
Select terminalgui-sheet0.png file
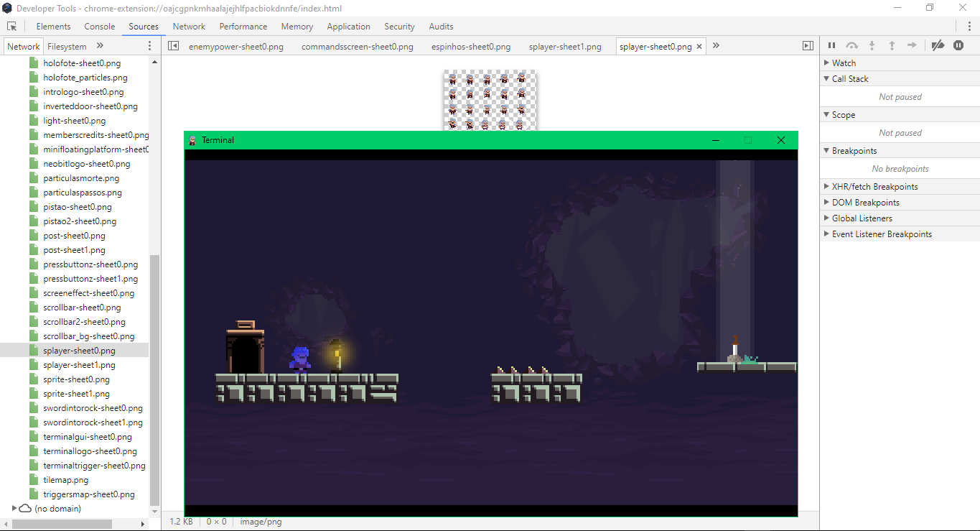point(88,437)
